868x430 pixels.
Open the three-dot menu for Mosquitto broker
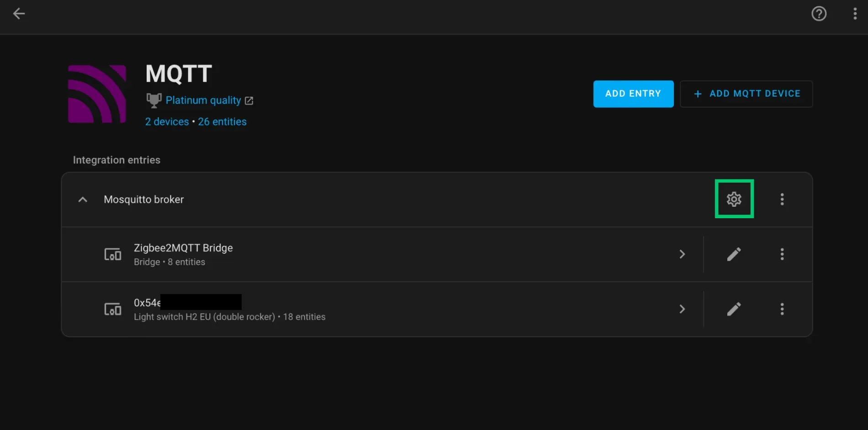click(782, 199)
